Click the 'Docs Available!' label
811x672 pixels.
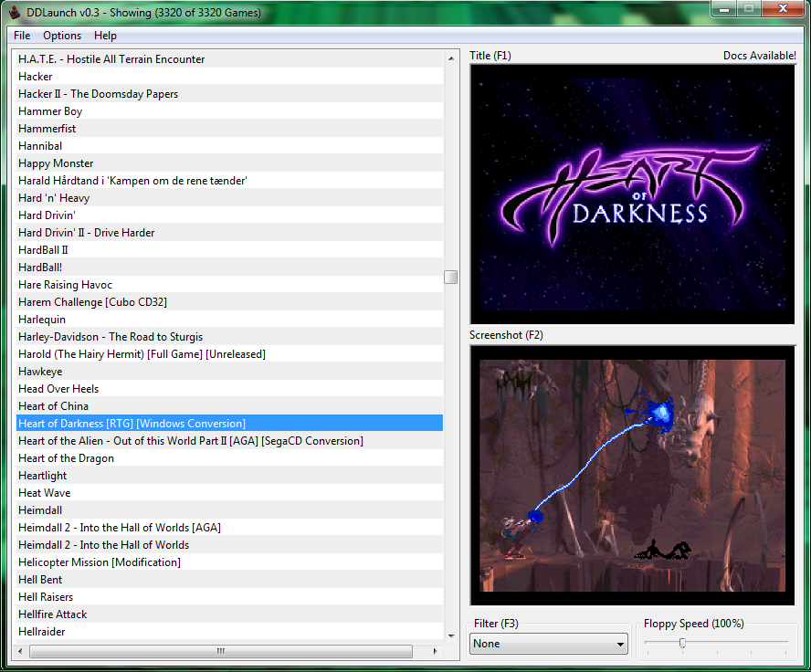pyautogui.click(x=759, y=56)
